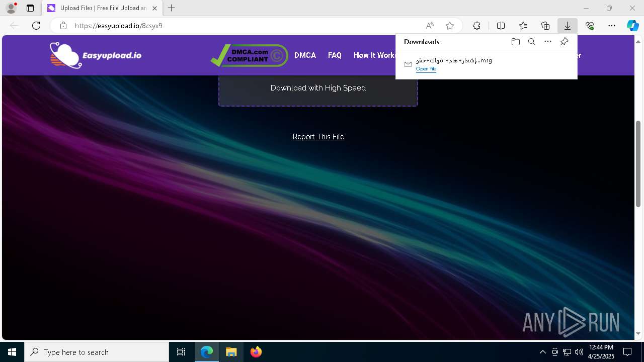Refresh the current page
Viewport: 644px width, 362px height.
(36, 26)
